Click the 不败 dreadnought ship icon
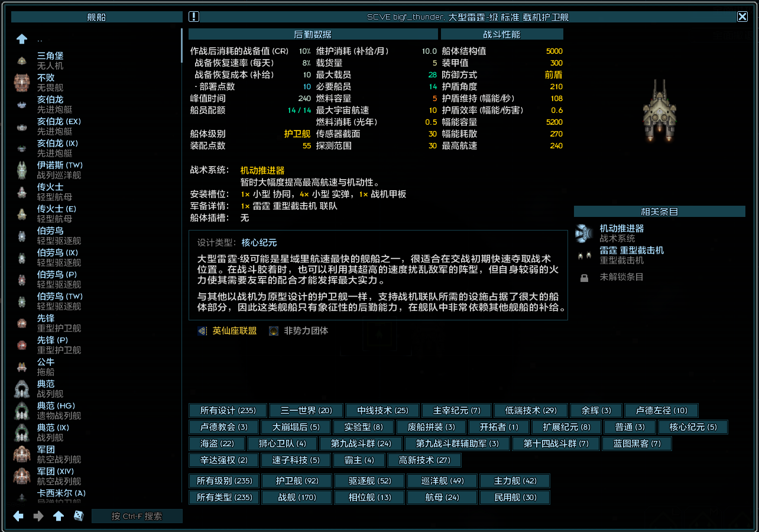The height and width of the screenshot is (532, 759). click(22, 83)
